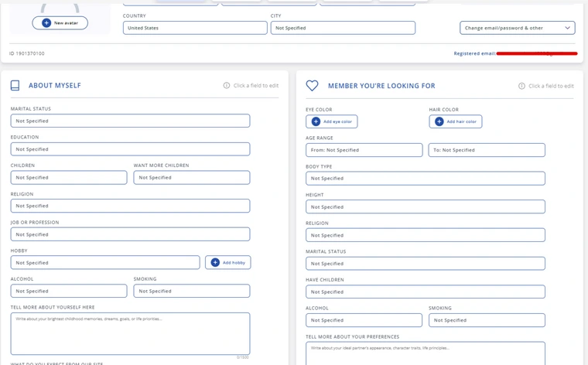Click the Add eye color button
This screenshot has width=588, height=365.
point(331,121)
